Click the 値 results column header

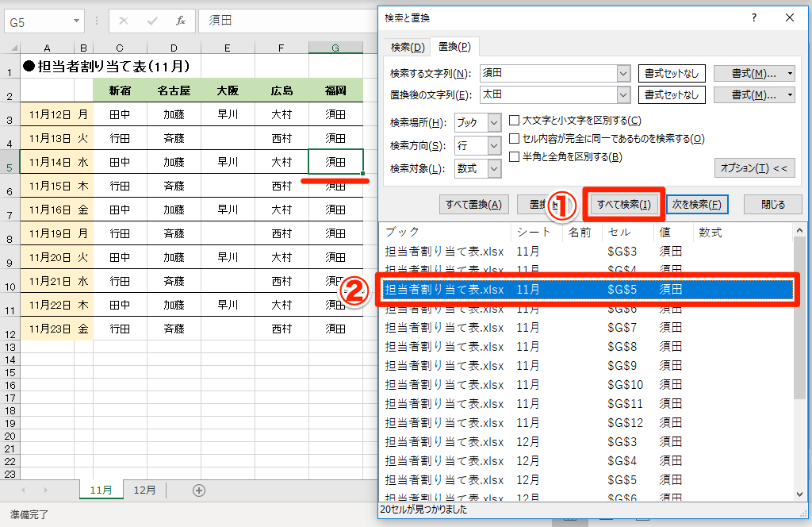[672, 232]
